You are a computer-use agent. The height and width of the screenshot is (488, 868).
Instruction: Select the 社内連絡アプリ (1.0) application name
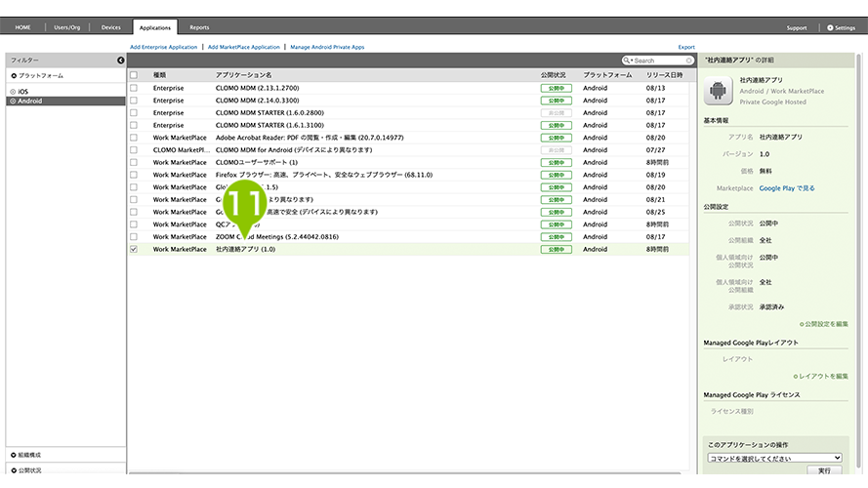(245, 249)
